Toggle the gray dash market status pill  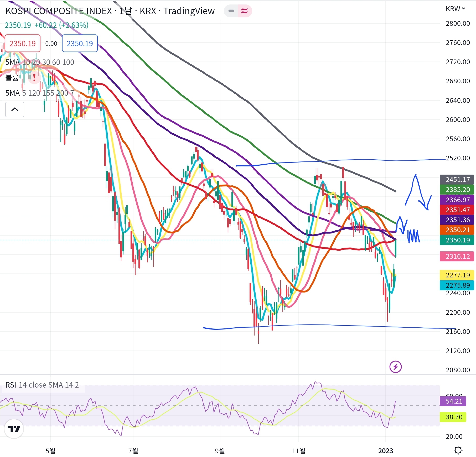point(231,11)
